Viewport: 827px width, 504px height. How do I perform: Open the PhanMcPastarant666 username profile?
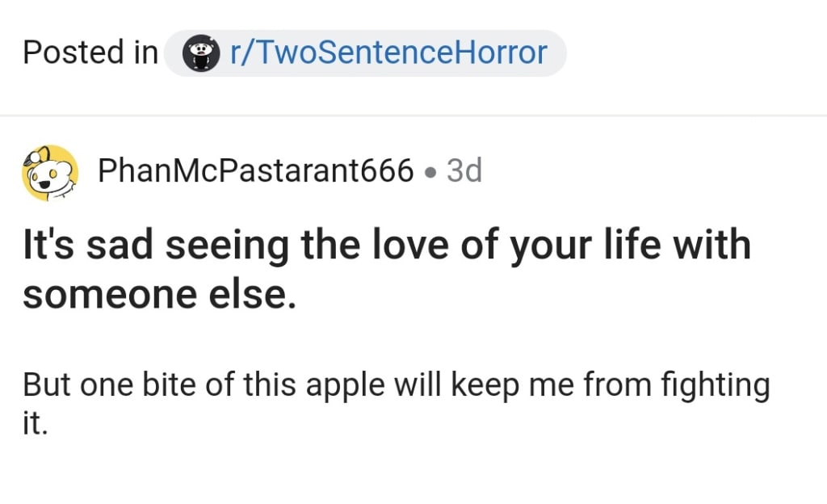(x=255, y=171)
